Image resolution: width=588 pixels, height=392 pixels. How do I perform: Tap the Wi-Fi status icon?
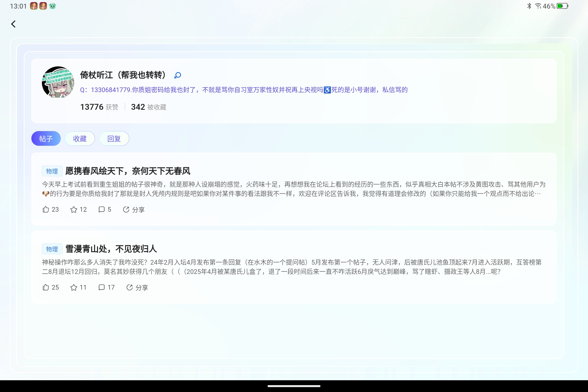coord(538,6)
